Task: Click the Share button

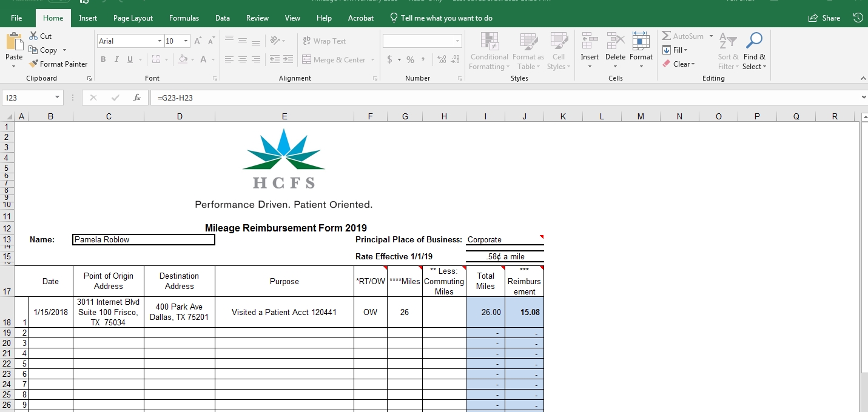Action: tap(824, 18)
